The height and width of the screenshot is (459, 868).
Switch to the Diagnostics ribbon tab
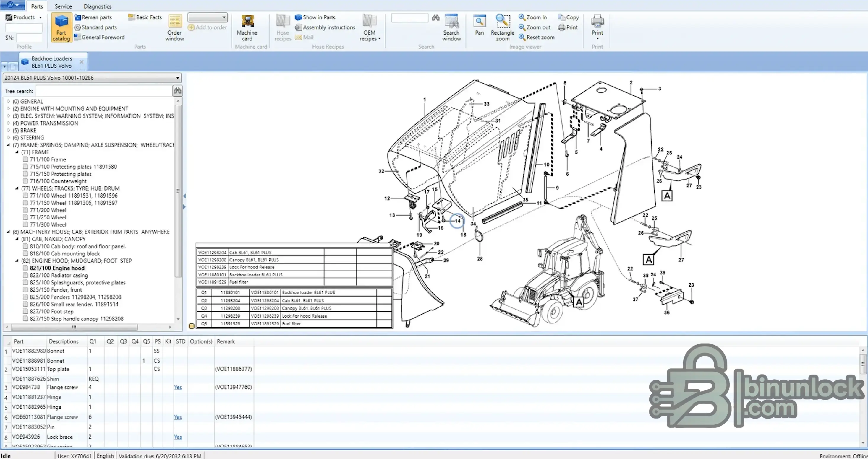point(97,6)
